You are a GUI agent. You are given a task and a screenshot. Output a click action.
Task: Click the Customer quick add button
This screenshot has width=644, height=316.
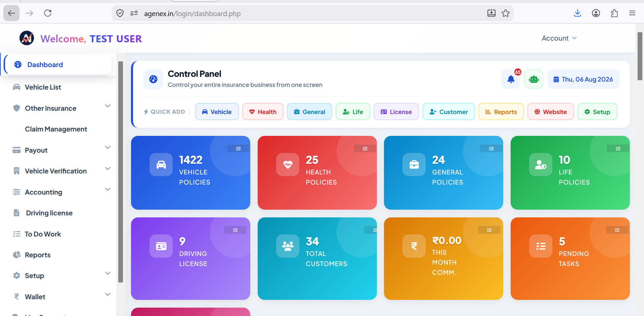[449, 112]
